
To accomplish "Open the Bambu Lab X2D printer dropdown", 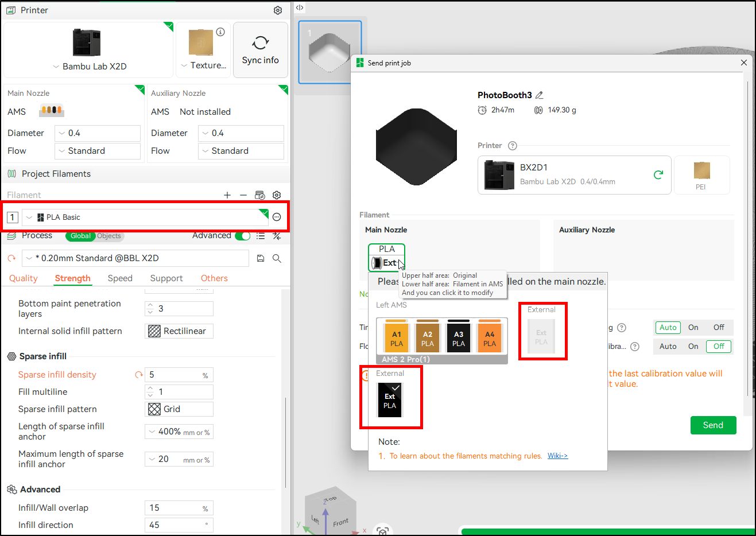I will click(x=89, y=67).
